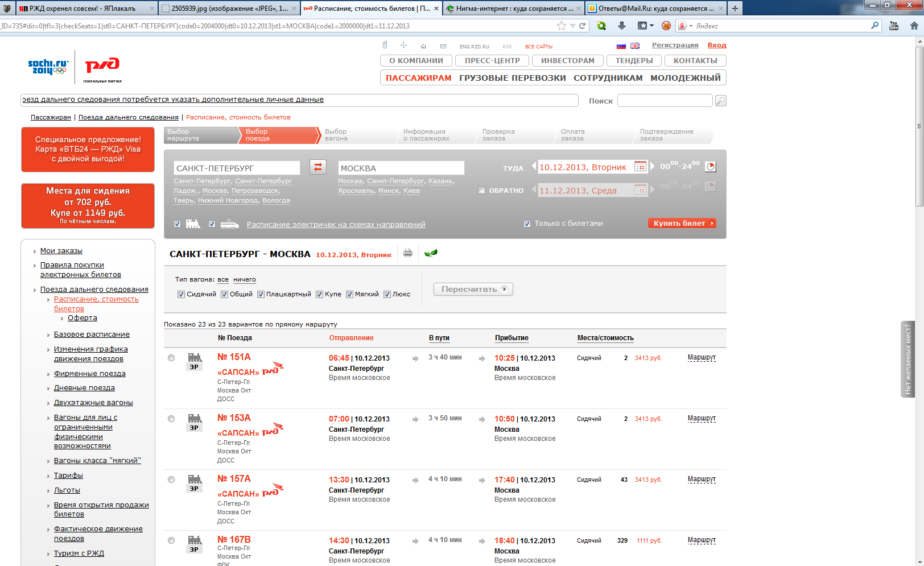Screen dimensions: 924x566
Task: Toggle the suburban train checkbox
Action: pos(212,224)
